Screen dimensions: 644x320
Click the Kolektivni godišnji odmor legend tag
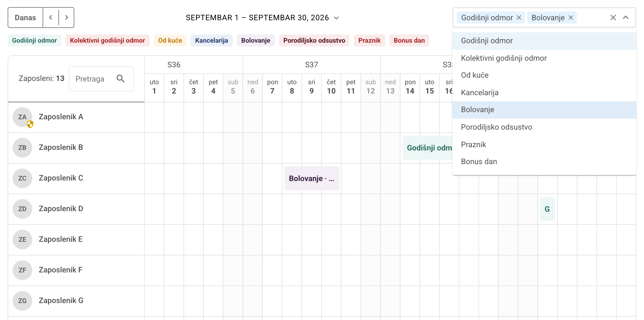107,40
